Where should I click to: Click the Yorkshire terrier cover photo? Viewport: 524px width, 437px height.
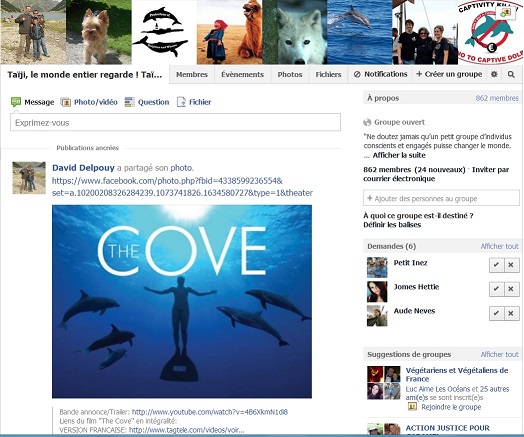[x=99, y=32]
